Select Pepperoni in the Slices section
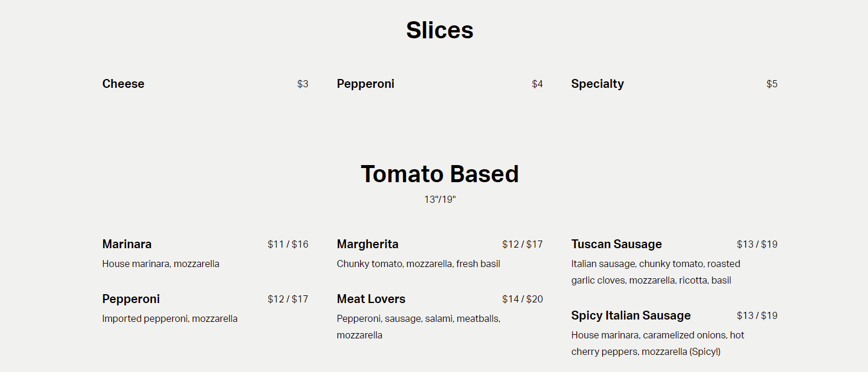The image size is (868, 372). click(365, 84)
